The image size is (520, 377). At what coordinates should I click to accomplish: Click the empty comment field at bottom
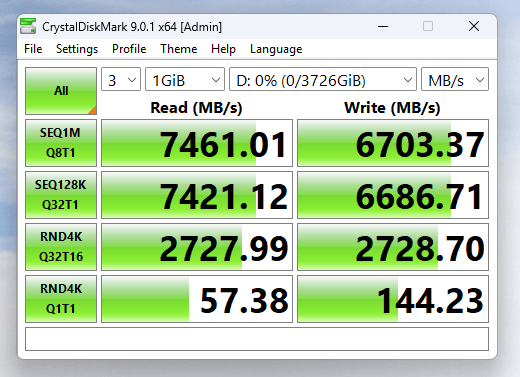(257, 339)
